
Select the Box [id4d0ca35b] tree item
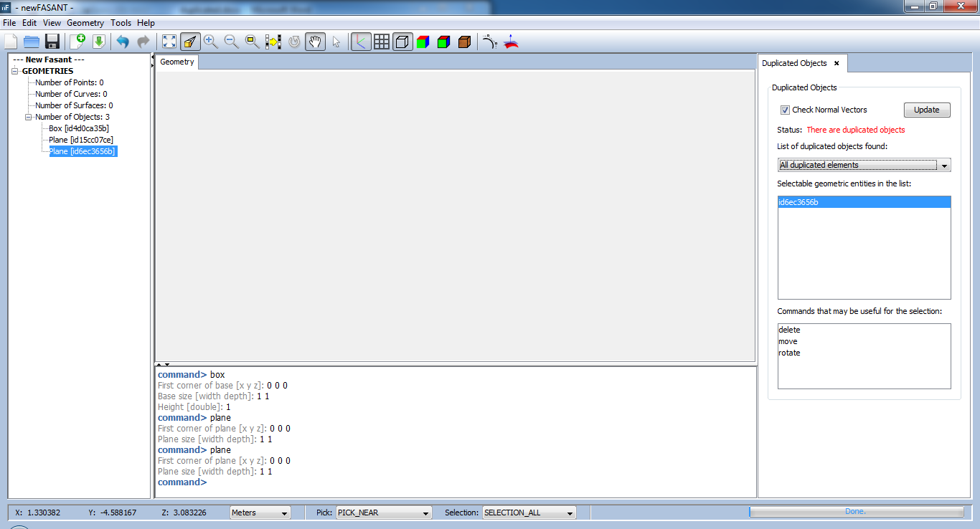point(79,128)
